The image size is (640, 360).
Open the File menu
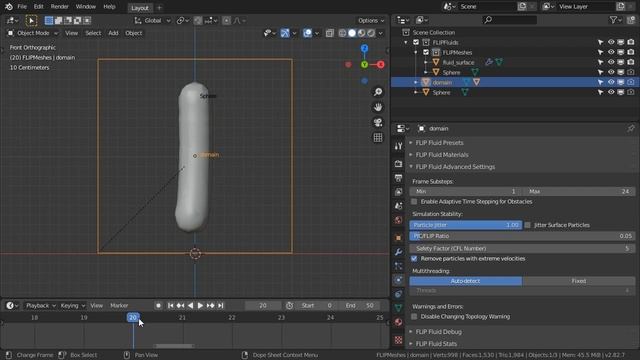22,7
